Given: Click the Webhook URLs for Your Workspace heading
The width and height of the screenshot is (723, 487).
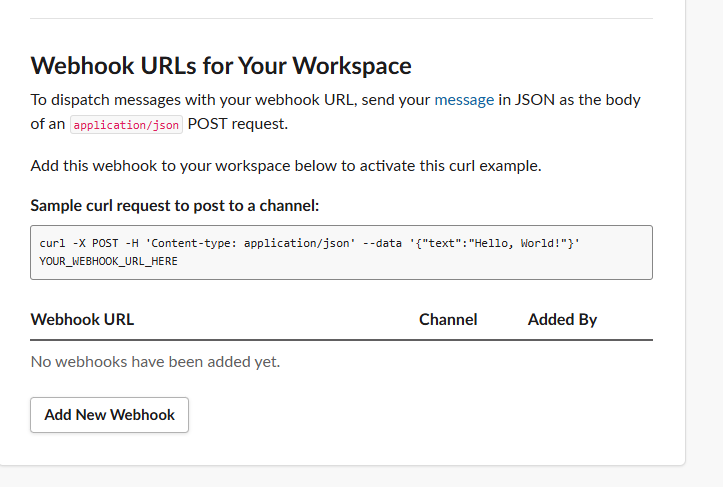Looking at the screenshot, I should pos(221,66).
